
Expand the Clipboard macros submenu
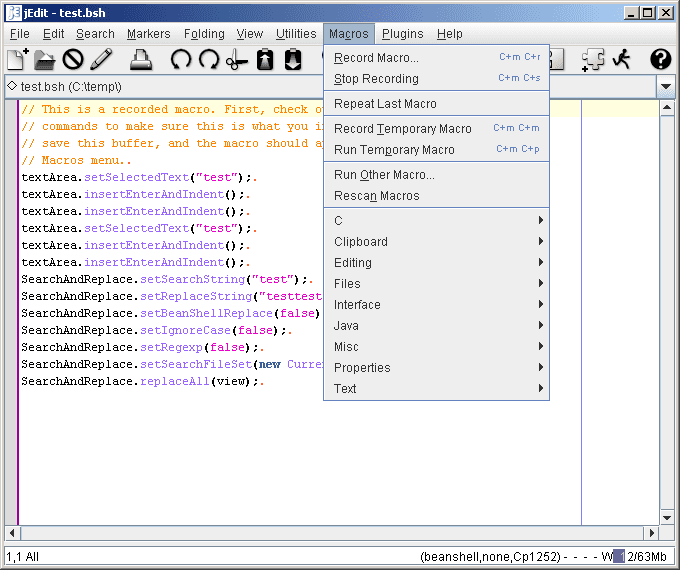[x=436, y=241]
